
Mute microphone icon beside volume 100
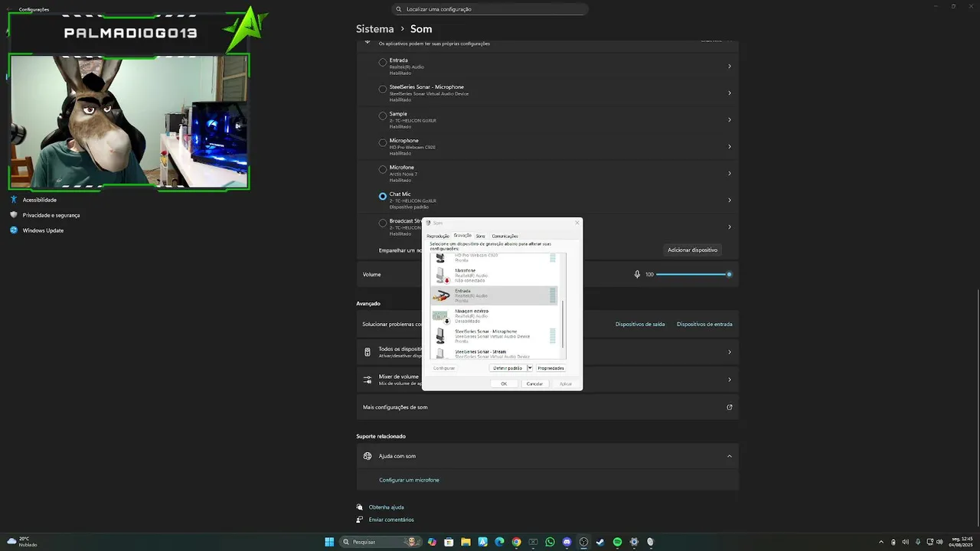click(x=637, y=274)
